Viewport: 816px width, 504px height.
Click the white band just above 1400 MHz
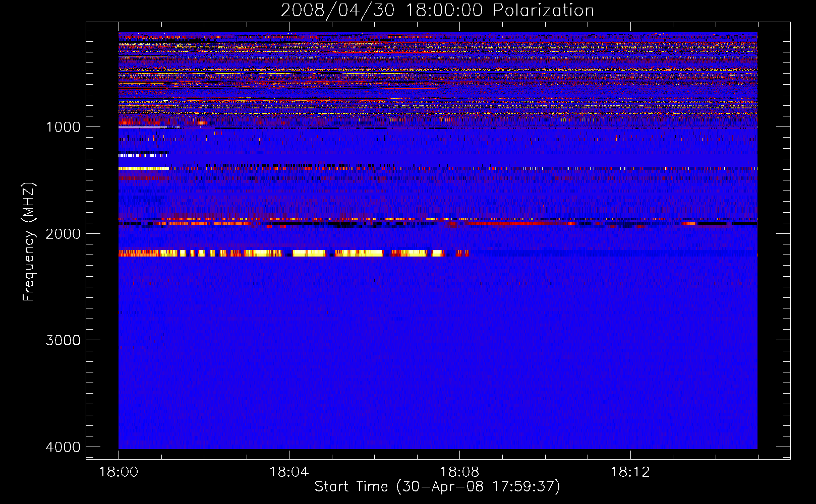[x=144, y=168]
